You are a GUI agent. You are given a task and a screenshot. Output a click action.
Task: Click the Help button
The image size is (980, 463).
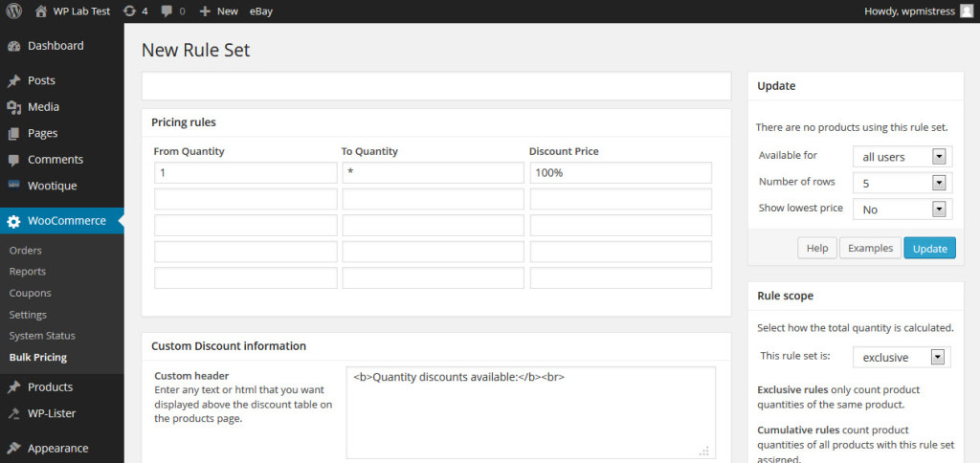(817, 248)
